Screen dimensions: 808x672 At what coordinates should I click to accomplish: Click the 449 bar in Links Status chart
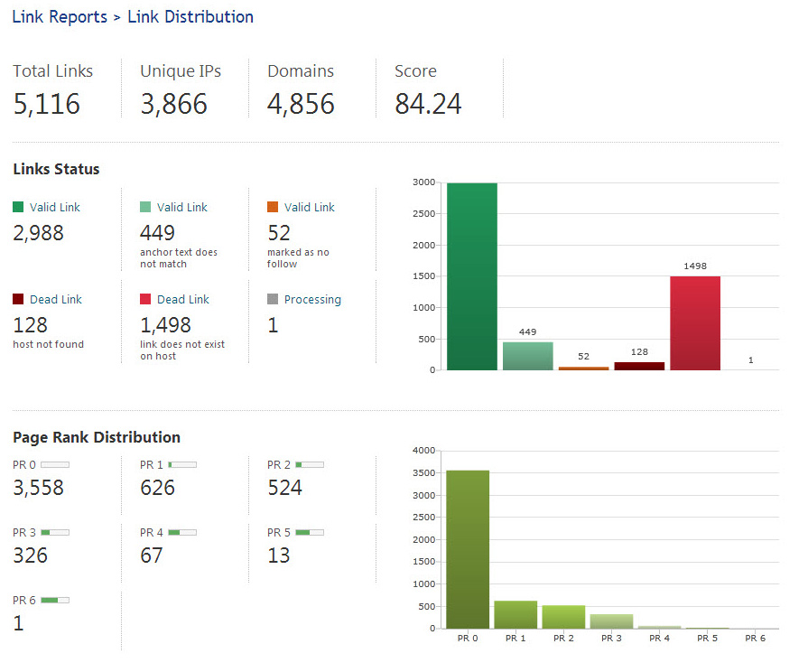coord(527,356)
